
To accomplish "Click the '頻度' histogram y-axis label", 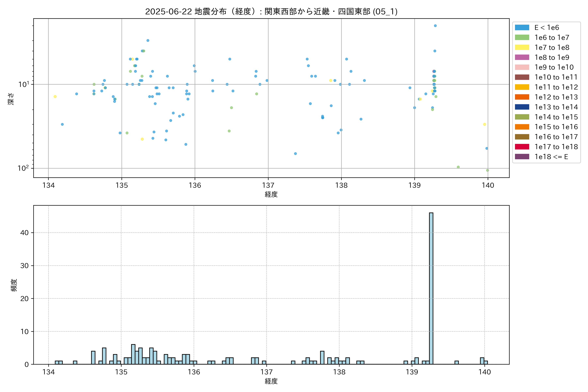I will point(14,285).
